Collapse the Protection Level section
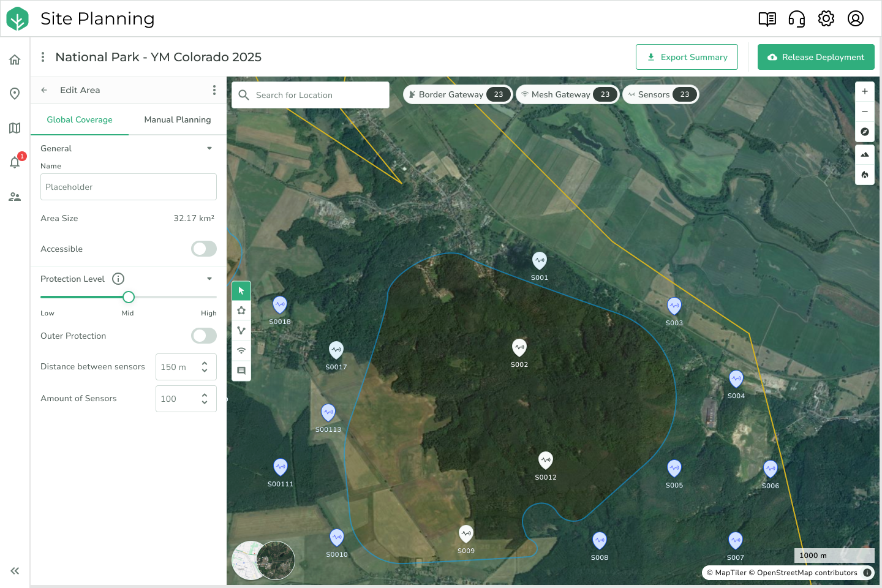882x588 pixels. coord(209,279)
